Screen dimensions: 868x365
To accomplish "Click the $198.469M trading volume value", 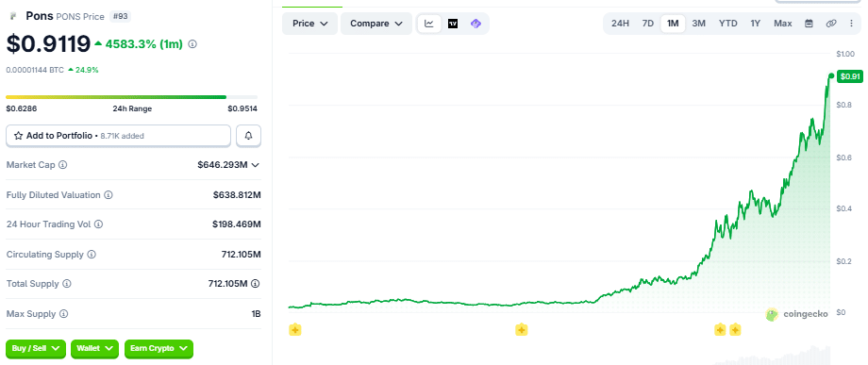I will point(237,224).
